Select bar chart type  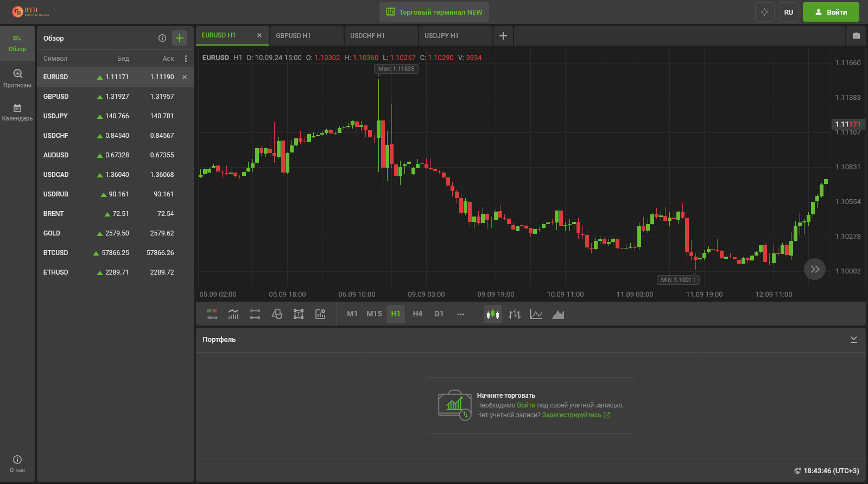point(515,314)
